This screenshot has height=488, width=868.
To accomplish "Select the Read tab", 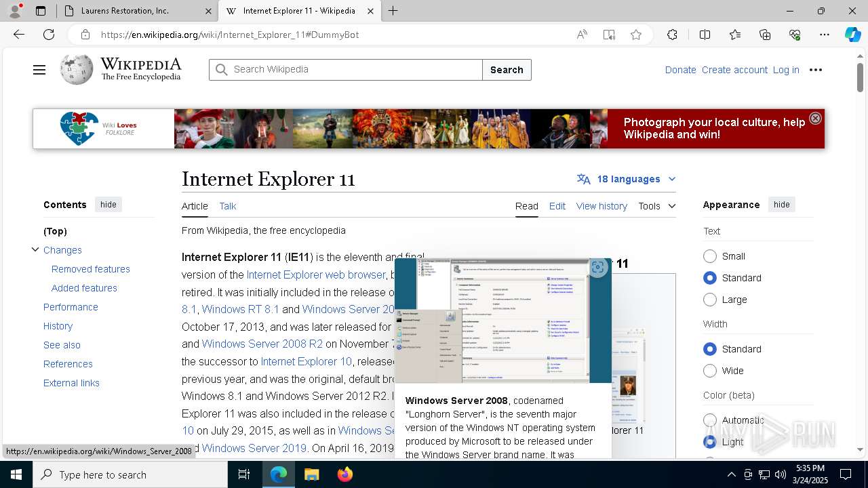I will pos(527,206).
